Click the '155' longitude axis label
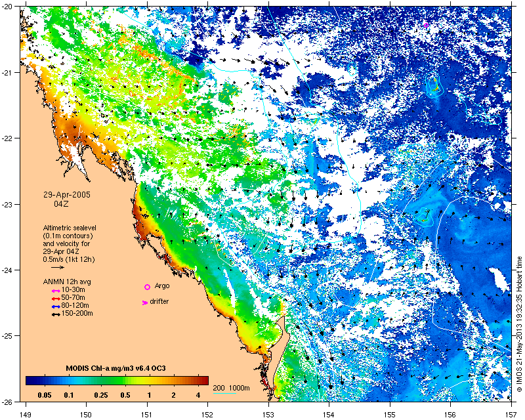Image resolution: width=525 pixels, height=420 pixels. 390,415
